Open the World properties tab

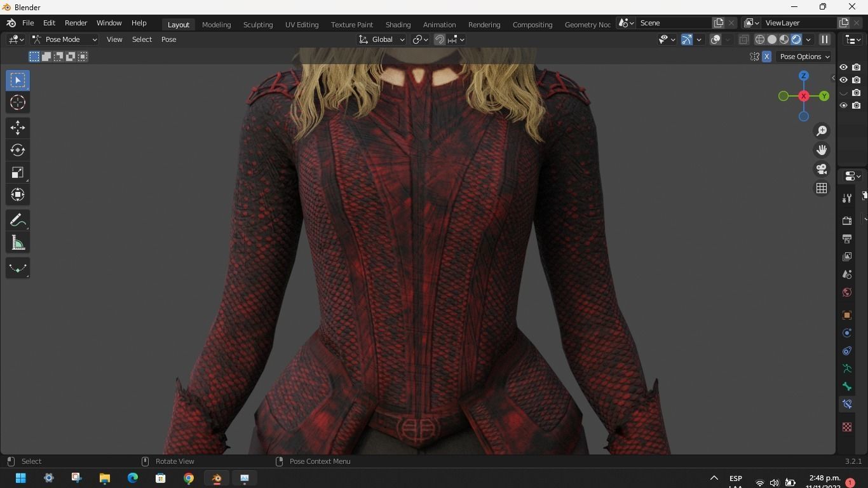pyautogui.click(x=847, y=292)
